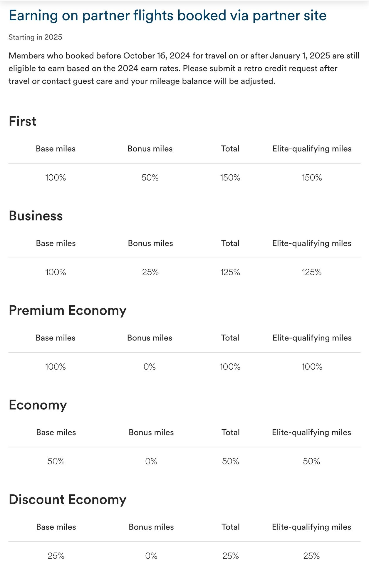369x588 pixels.
Task: Click 'Bonus miles' column header in Business table
Action: (150, 243)
